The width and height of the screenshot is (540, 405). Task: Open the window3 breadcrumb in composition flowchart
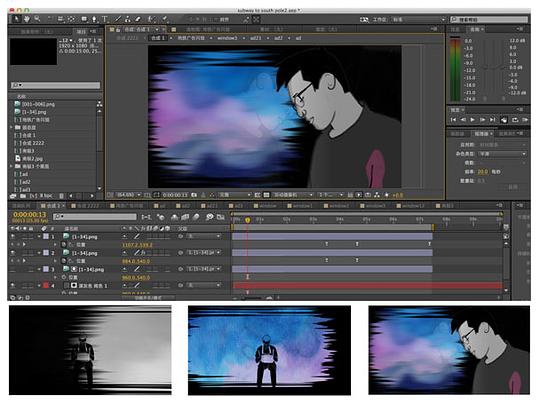[227, 38]
